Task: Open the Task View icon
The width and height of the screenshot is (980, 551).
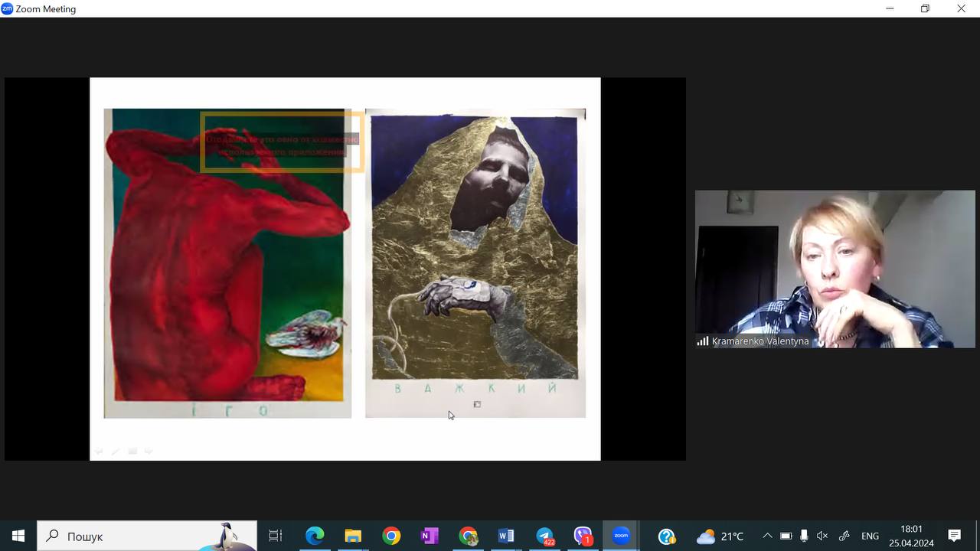Action: [x=276, y=536]
